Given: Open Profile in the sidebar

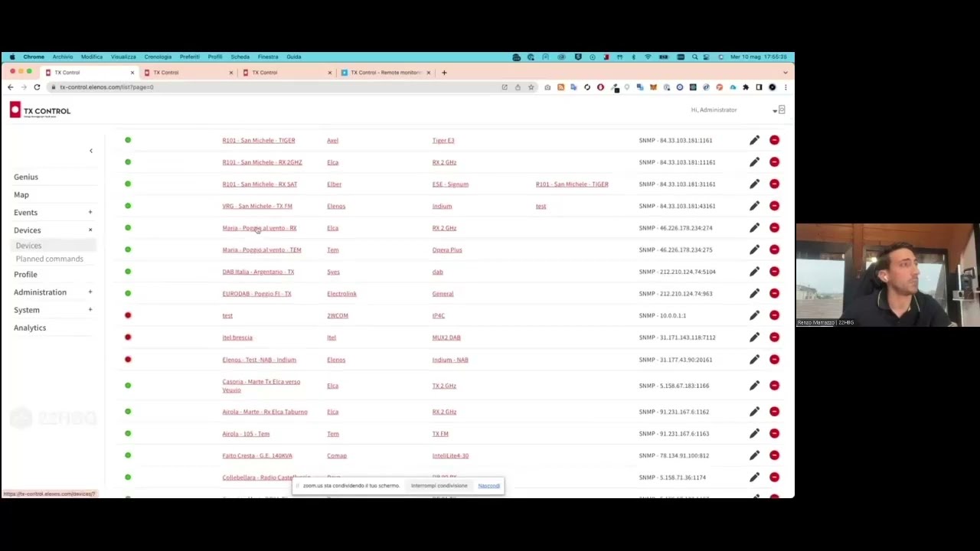Looking at the screenshot, I should click(x=25, y=274).
